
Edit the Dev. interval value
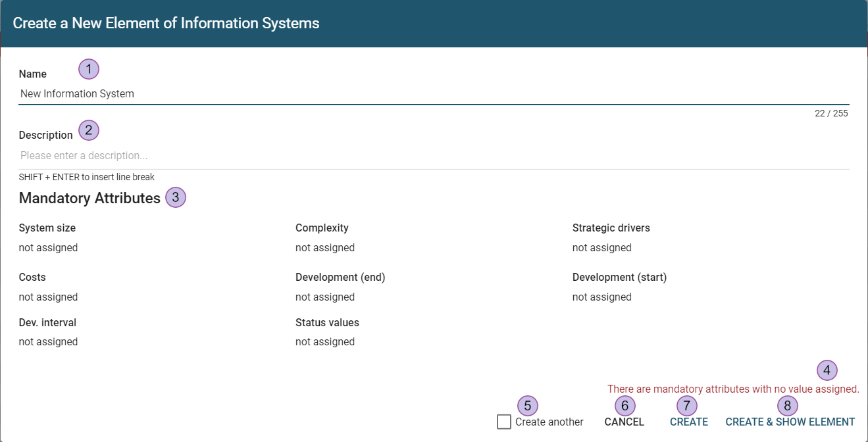pos(49,342)
